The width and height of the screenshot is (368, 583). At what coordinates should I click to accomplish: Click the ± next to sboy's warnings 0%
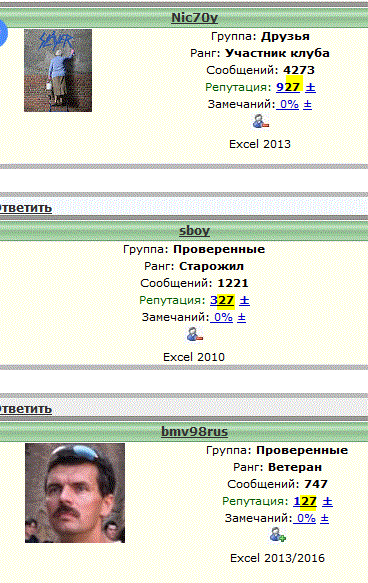[242, 318]
